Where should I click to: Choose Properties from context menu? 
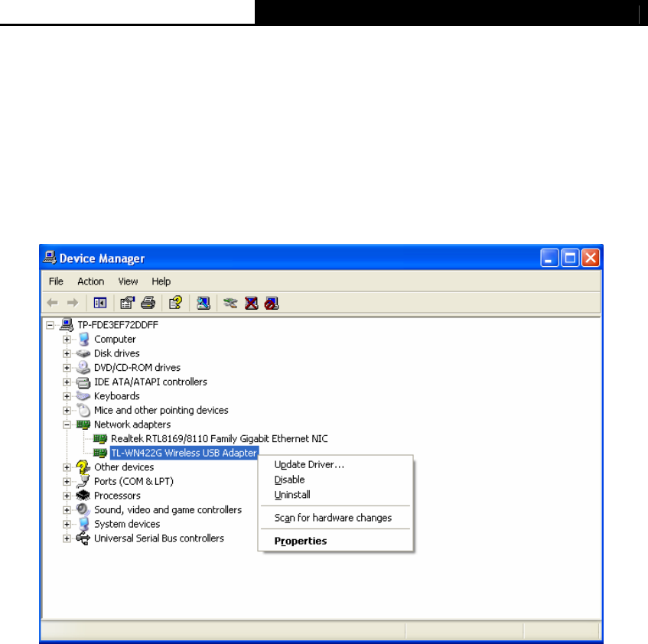click(335, 542)
